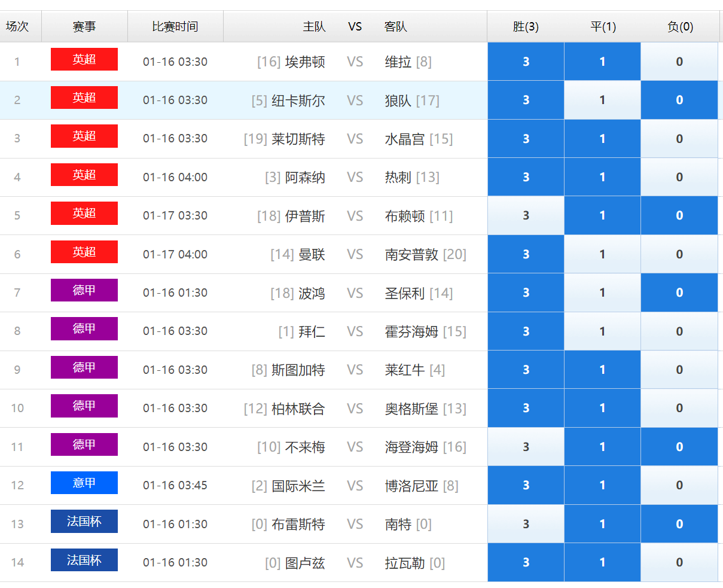
Task: Select away team 南特
Action: [x=398, y=524]
